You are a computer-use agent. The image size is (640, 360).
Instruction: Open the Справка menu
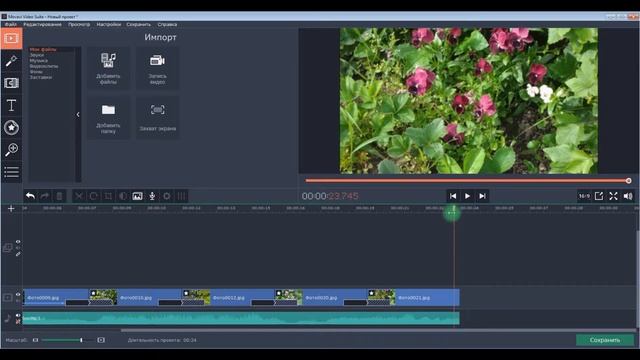tap(167, 24)
